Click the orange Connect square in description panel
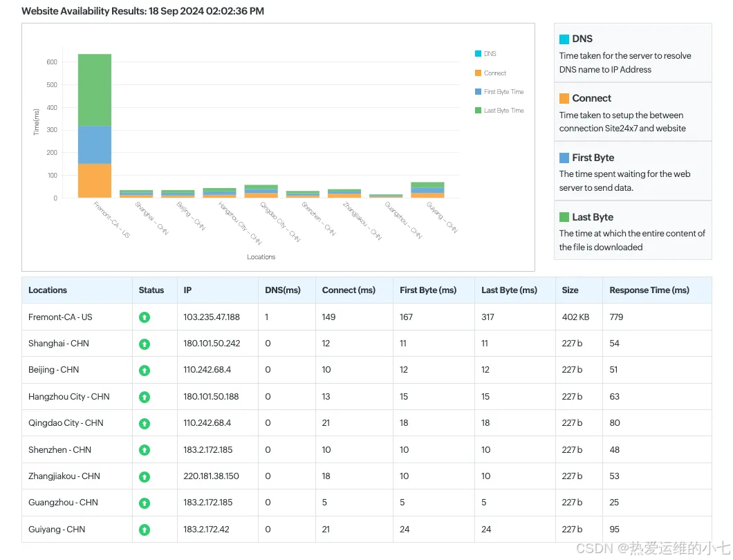Viewport: 733px width, 560px height. (564, 98)
